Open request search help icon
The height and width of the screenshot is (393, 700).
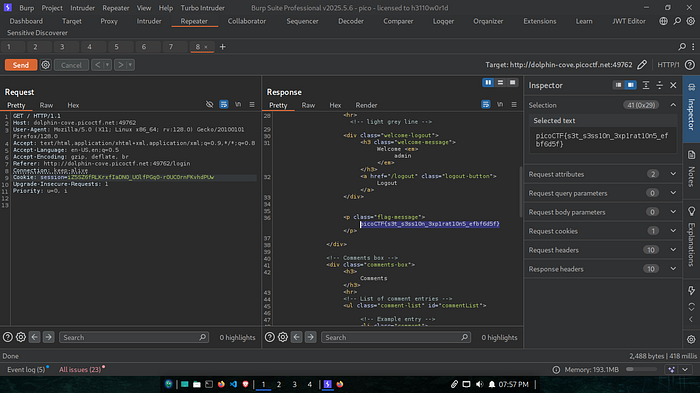point(8,337)
